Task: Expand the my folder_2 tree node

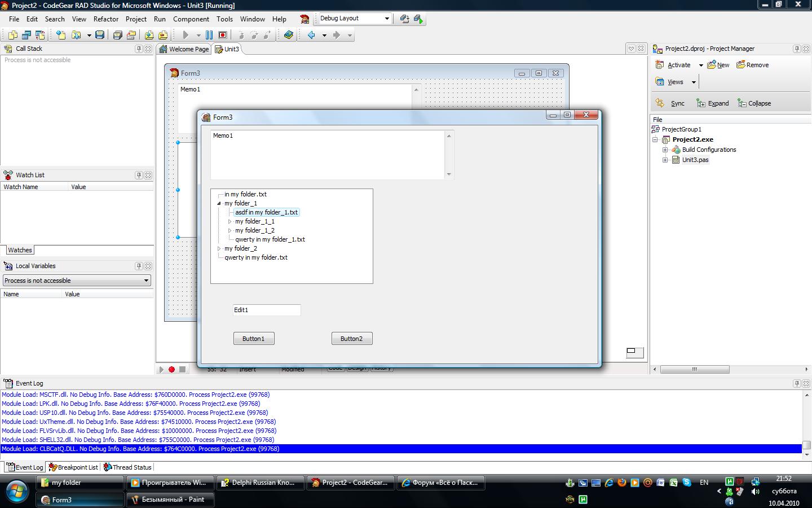Action: point(219,248)
